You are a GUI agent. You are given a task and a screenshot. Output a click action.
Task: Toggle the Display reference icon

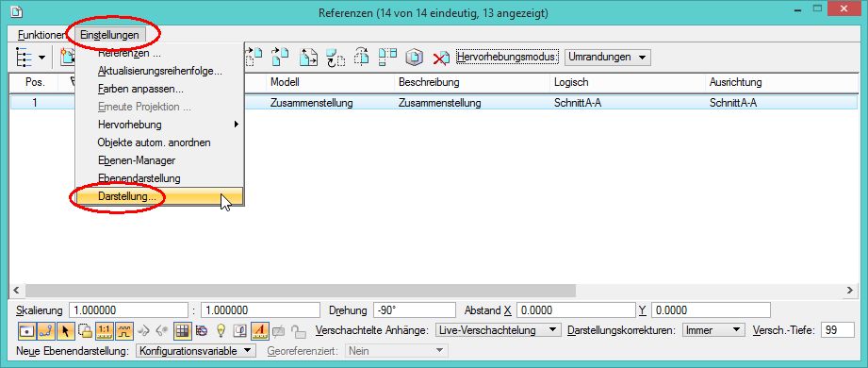point(27,331)
